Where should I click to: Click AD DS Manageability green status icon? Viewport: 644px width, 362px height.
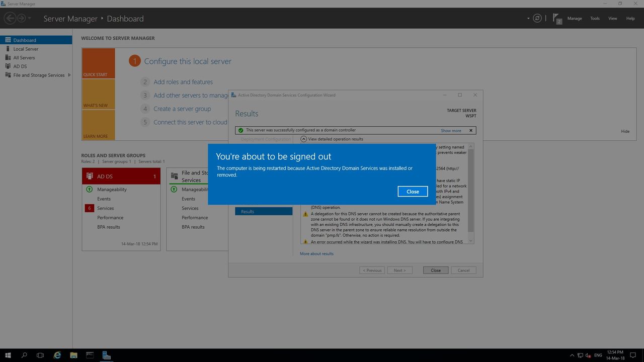click(x=90, y=190)
